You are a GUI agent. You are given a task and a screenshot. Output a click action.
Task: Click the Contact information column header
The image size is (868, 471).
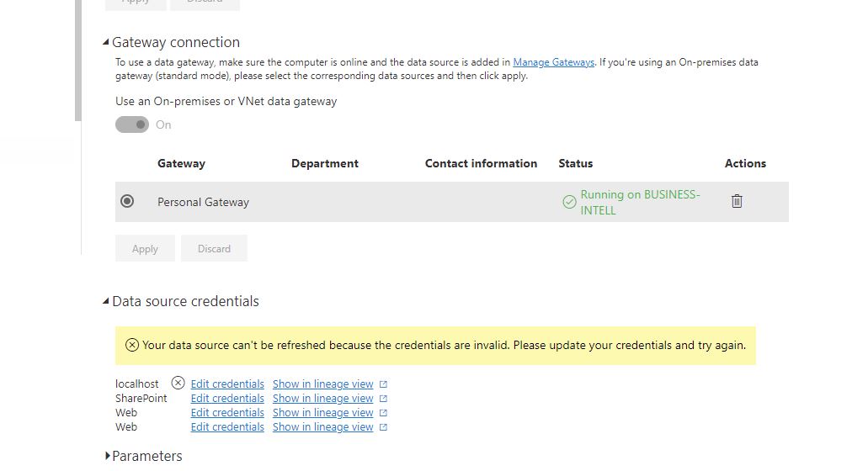pos(481,164)
